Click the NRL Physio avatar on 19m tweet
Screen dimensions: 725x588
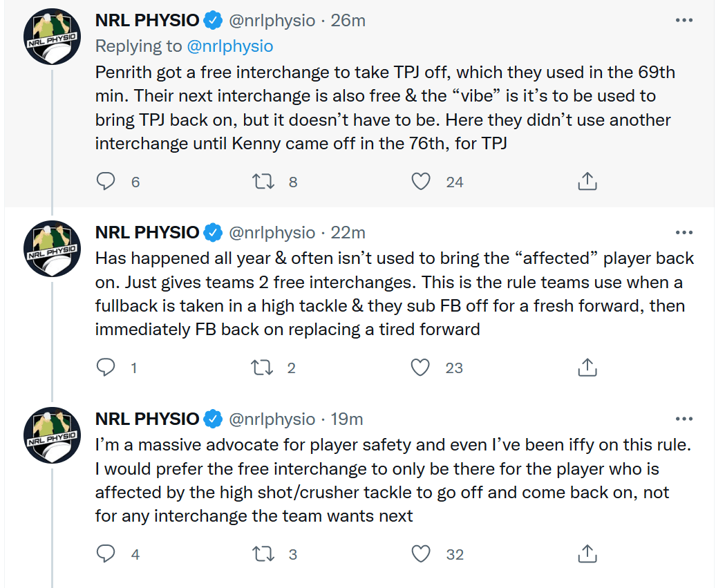(52, 435)
